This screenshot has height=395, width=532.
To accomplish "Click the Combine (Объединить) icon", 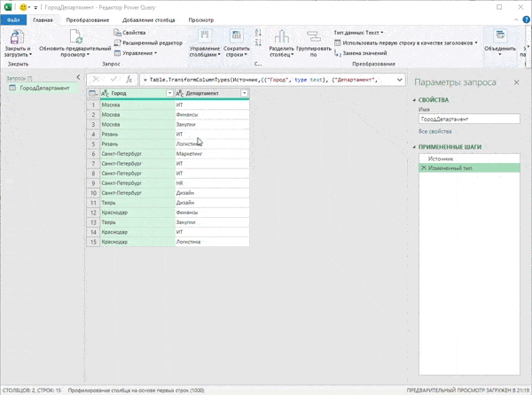I will [500, 36].
